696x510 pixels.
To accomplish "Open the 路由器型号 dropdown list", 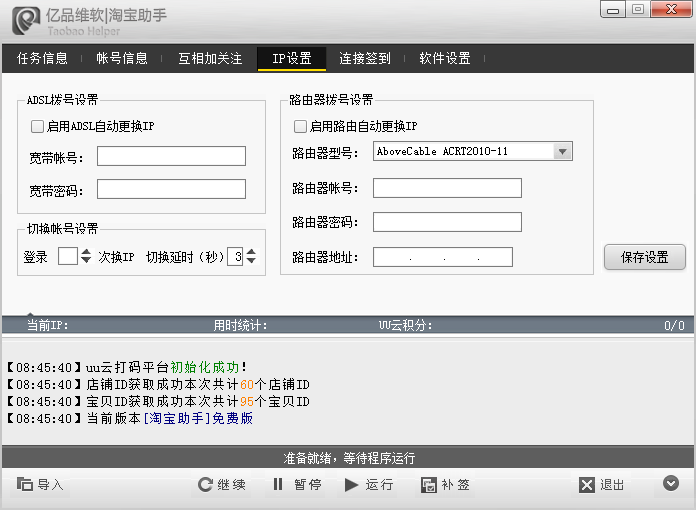I will [x=563, y=152].
